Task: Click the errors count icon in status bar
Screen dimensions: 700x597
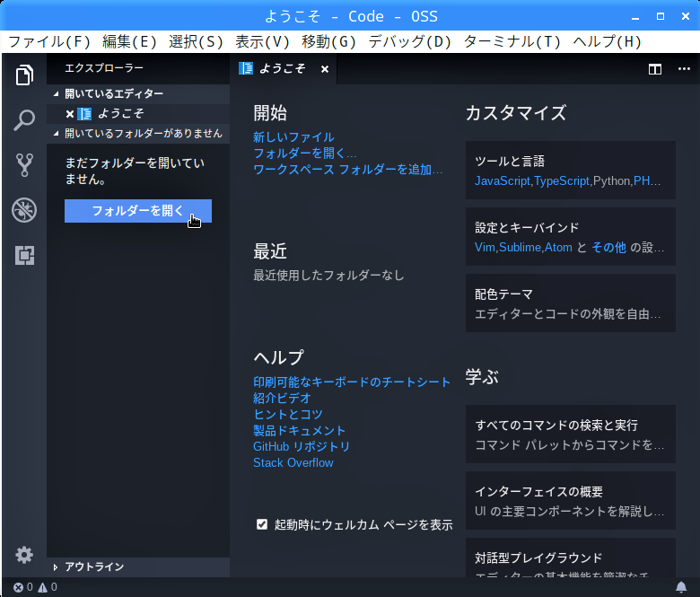Action: pyautogui.click(x=18, y=587)
